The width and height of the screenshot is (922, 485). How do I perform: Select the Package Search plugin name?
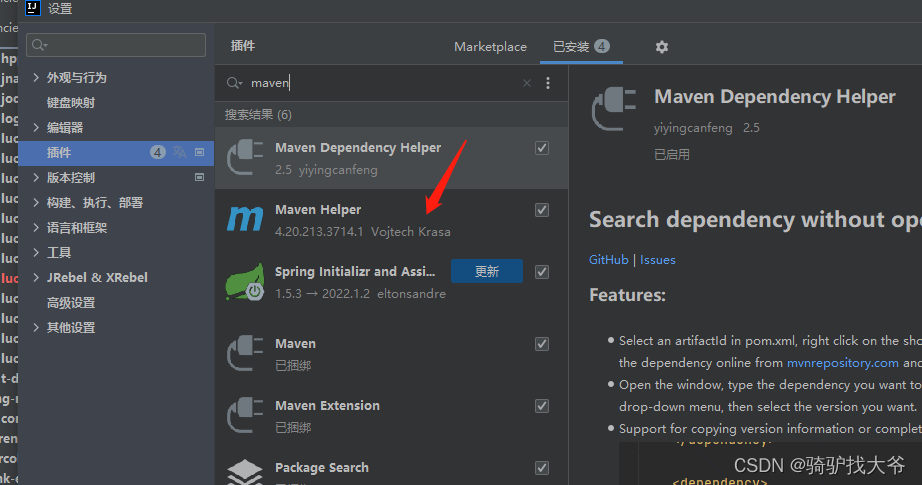click(x=322, y=467)
